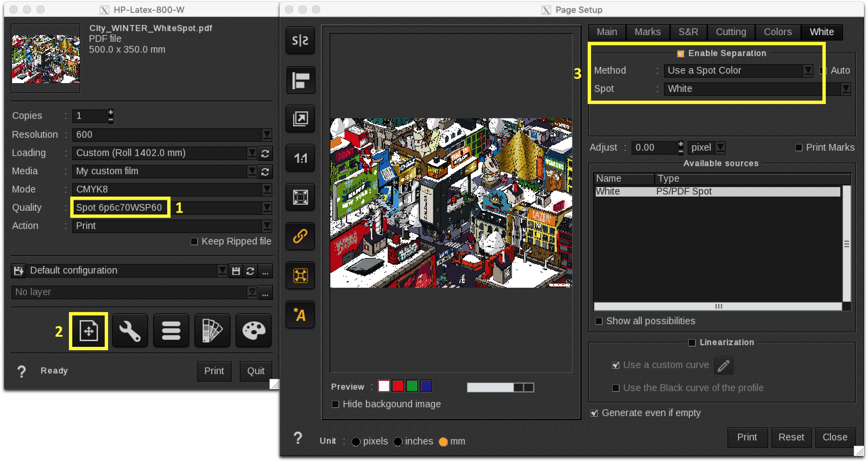Switch to the Cutting tab

pyautogui.click(x=731, y=31)
